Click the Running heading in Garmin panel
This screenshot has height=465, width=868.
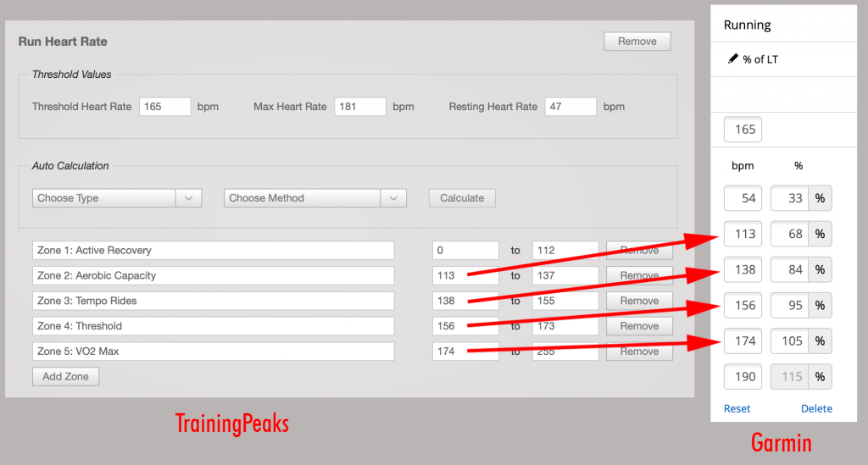click(748, 25)
